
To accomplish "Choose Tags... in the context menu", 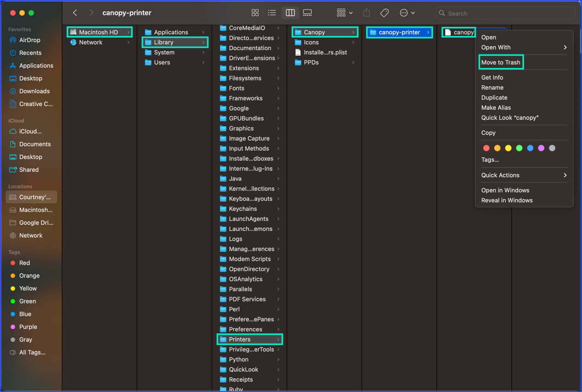I will pos(490,159).
